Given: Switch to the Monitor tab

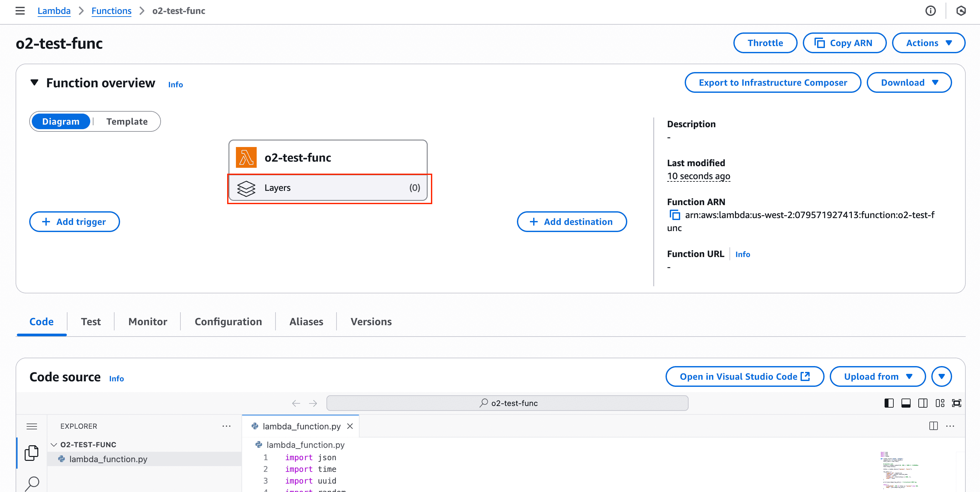Looking at the screenshot, I should pyautogui.click(x=148, y=322).
